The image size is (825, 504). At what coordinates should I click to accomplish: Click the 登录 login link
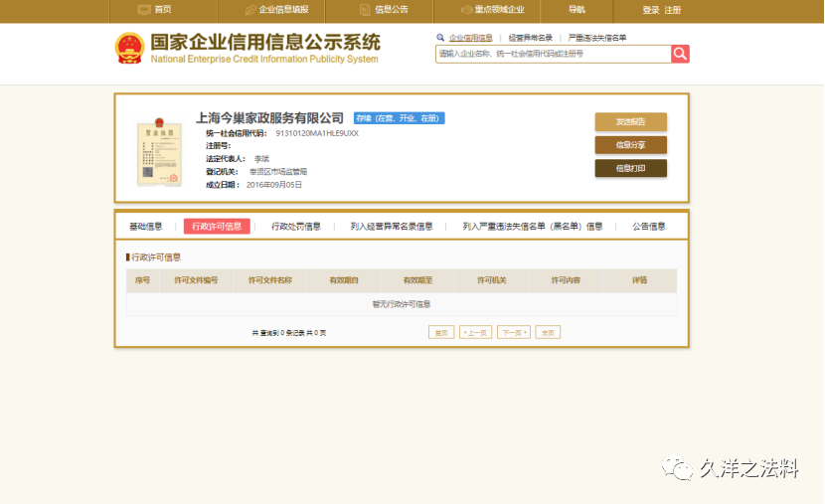click(651, 10)
